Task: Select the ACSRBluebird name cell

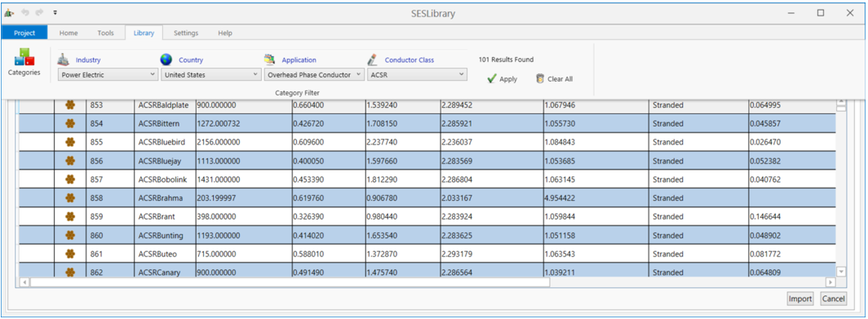Action: 165,142
